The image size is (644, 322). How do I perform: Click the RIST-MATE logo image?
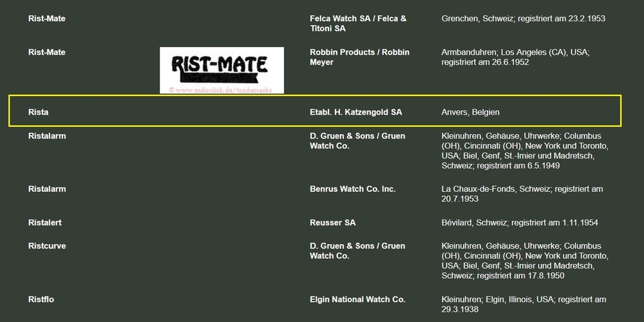click(x=222, y=70)
